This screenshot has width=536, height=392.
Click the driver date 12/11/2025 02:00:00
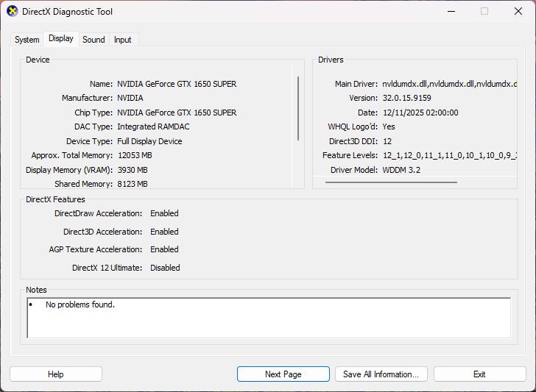click(420, 113)
